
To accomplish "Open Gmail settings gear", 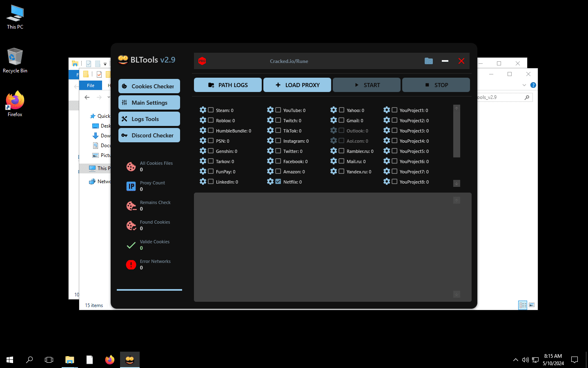I will pyautogui.click(x=334, y=120).
